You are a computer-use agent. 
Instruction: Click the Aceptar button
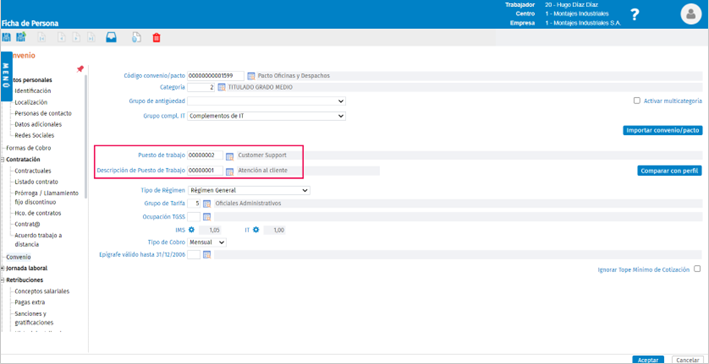pyautogui.click(x=648, y=360)
